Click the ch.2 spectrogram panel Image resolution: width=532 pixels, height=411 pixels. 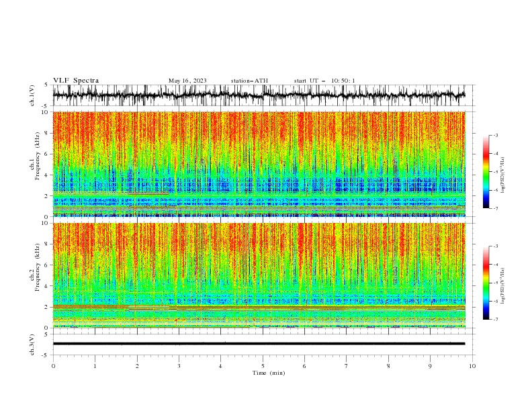pos(259,275)
